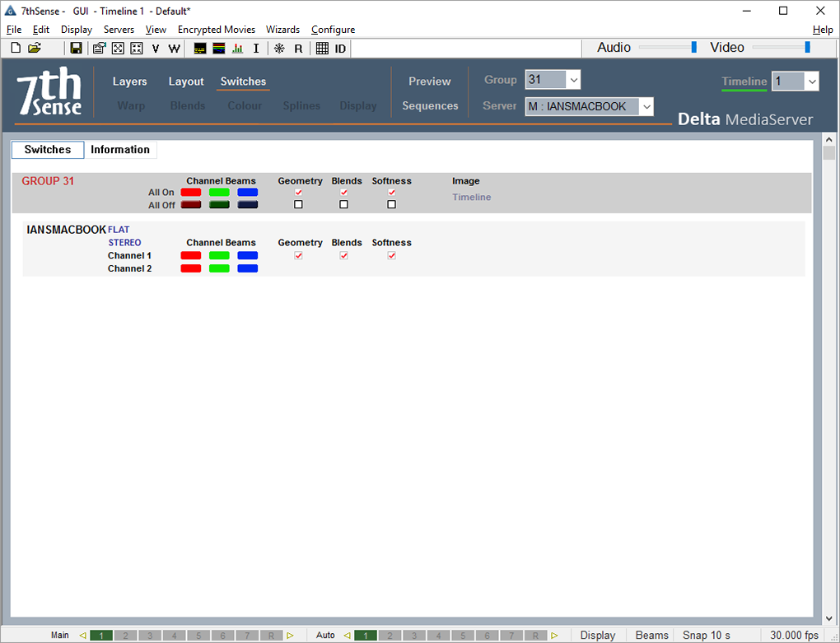Screen dimensions: 840x643
Task: Click the RGB colour bars icon
Action: [x=218, y=49]
